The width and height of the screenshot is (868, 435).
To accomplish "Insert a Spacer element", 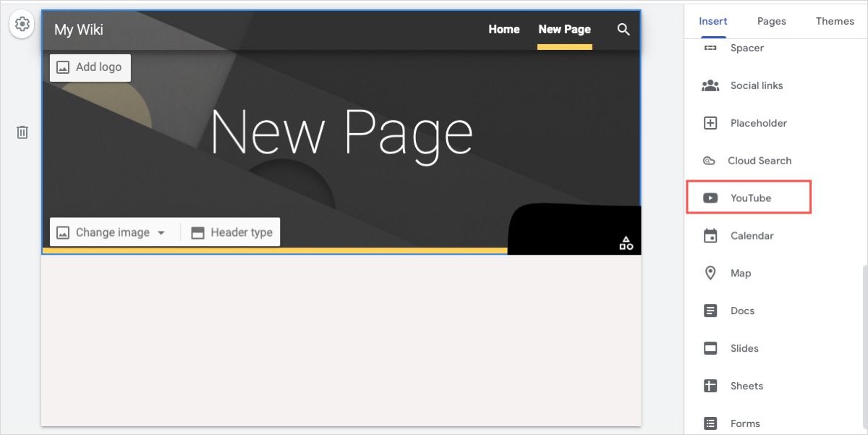I will pos(746,47).
